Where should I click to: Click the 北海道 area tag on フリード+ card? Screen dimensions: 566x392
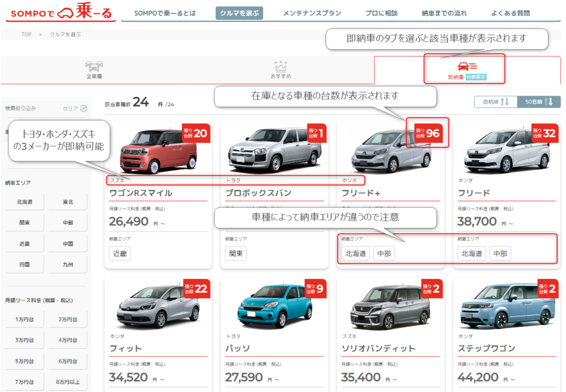coord(355,253)
